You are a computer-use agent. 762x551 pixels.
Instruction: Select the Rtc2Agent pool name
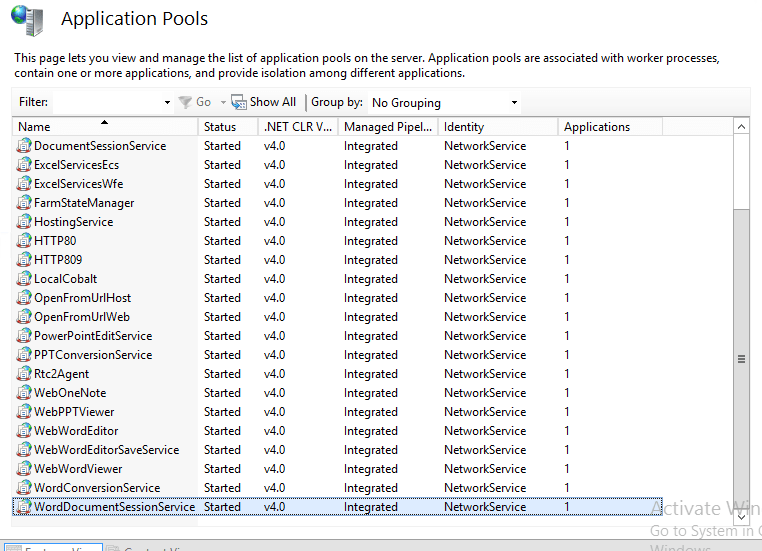61,373
